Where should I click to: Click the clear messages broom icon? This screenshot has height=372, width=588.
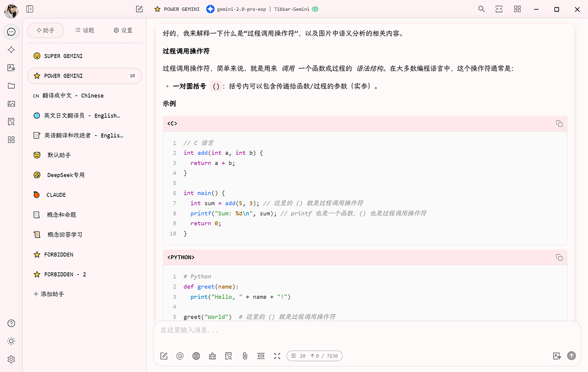point(212,356)
